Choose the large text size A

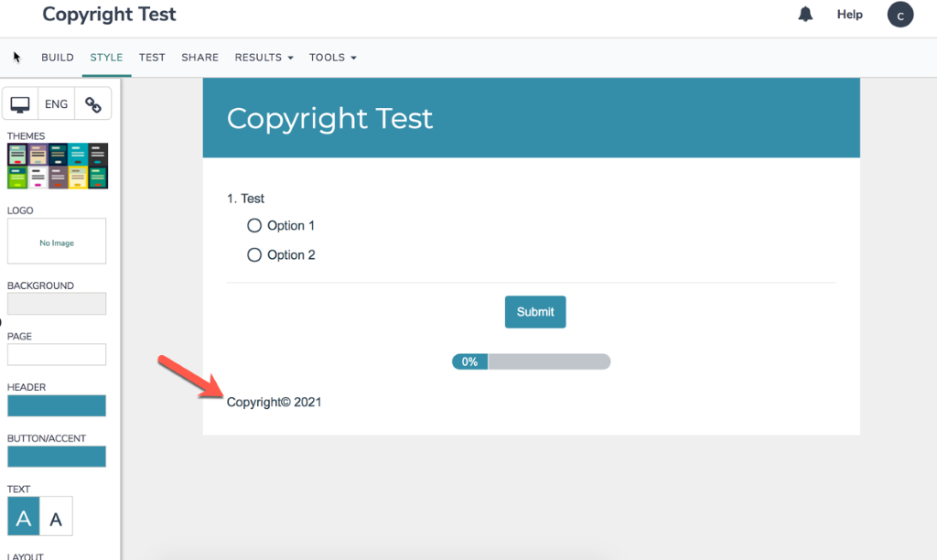click(x=24, y=519)
